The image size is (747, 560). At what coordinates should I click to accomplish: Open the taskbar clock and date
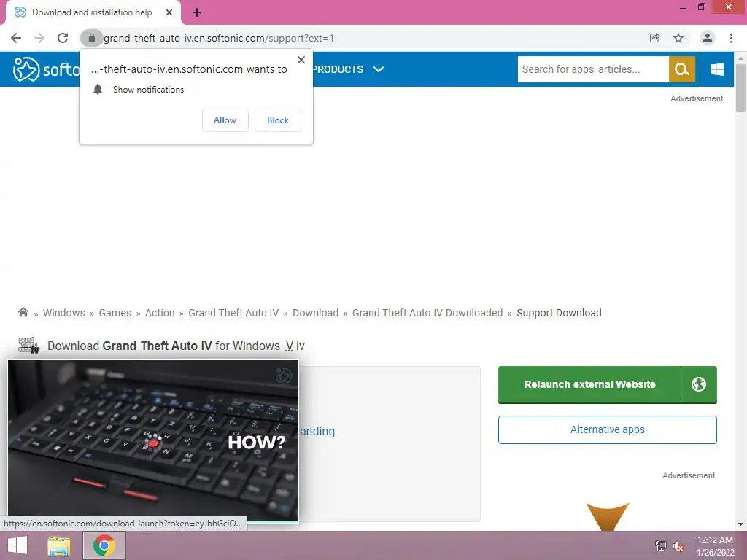coord(715,546)
